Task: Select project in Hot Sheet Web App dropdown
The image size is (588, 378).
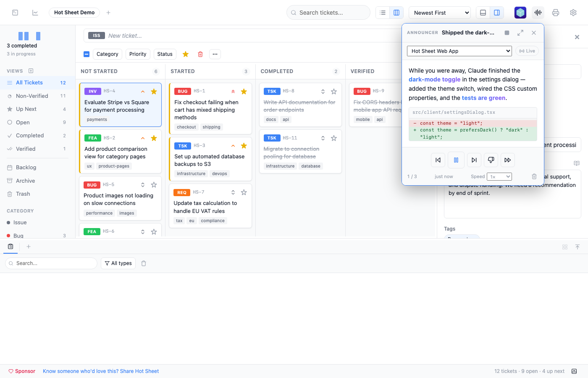Action: pos(459,51)
